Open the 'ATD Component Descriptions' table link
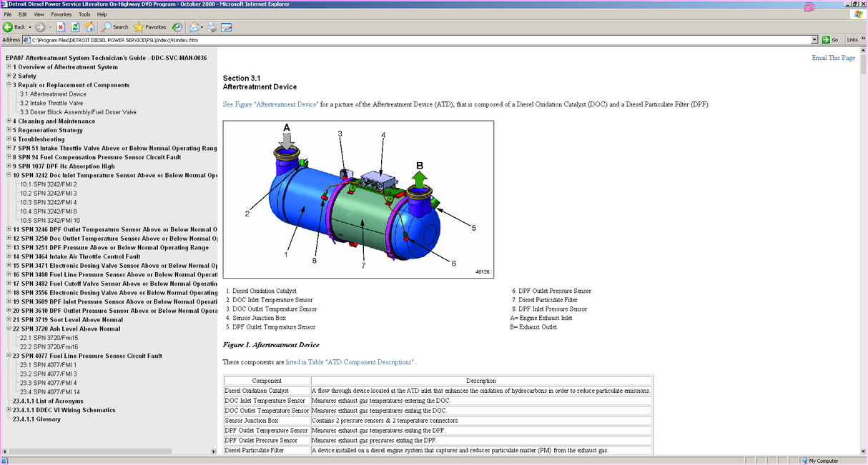 coord(350,362)
